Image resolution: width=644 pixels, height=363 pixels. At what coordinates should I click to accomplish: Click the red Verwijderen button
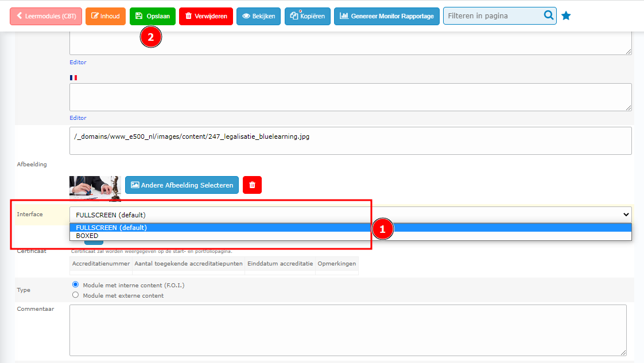[x=206, y=16]
